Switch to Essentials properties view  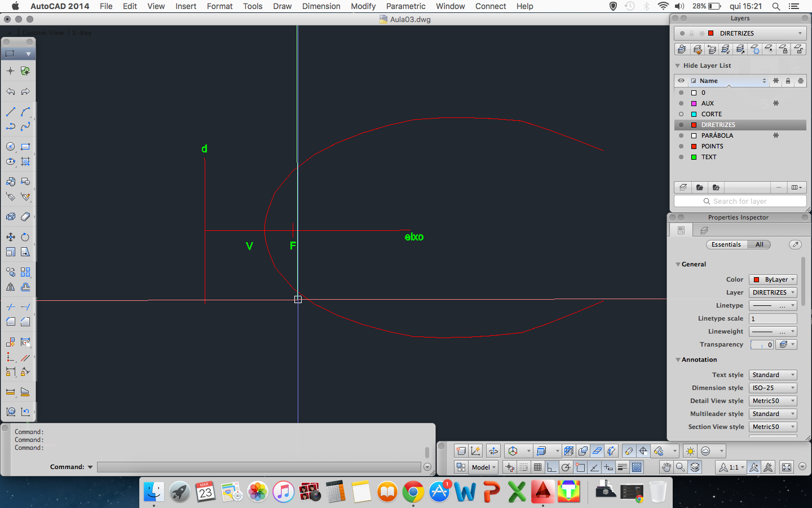pos(726,244)
